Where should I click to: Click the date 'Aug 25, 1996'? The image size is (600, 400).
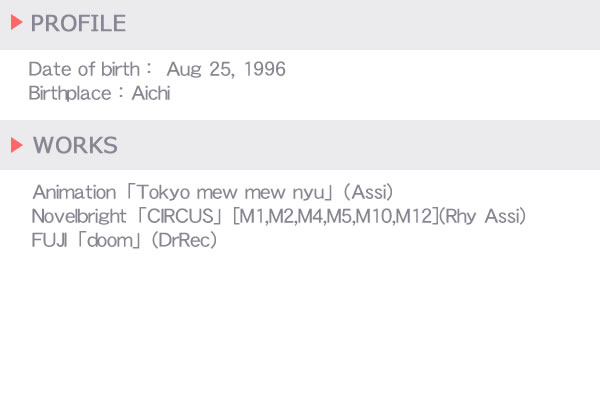[x=226, y=70]
